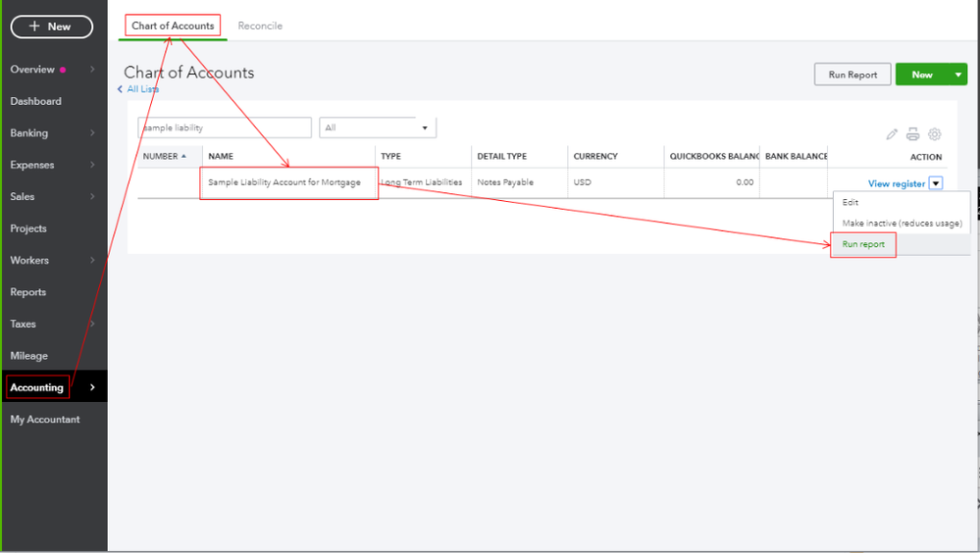Screen dimensions: 980x553
Task: Click the Run Report button at top
Action: tap(852, 75)
